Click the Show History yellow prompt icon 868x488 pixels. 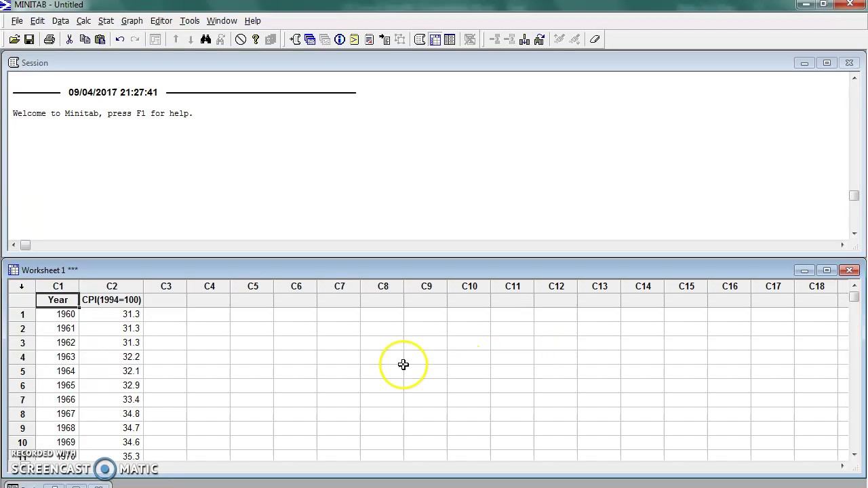click(x=355, y=39)
